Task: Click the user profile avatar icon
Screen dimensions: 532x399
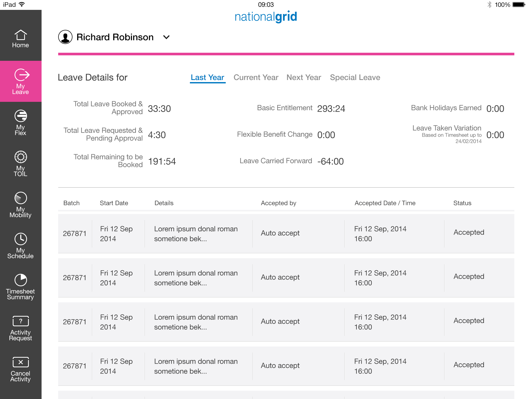Action: pos(65,37)
